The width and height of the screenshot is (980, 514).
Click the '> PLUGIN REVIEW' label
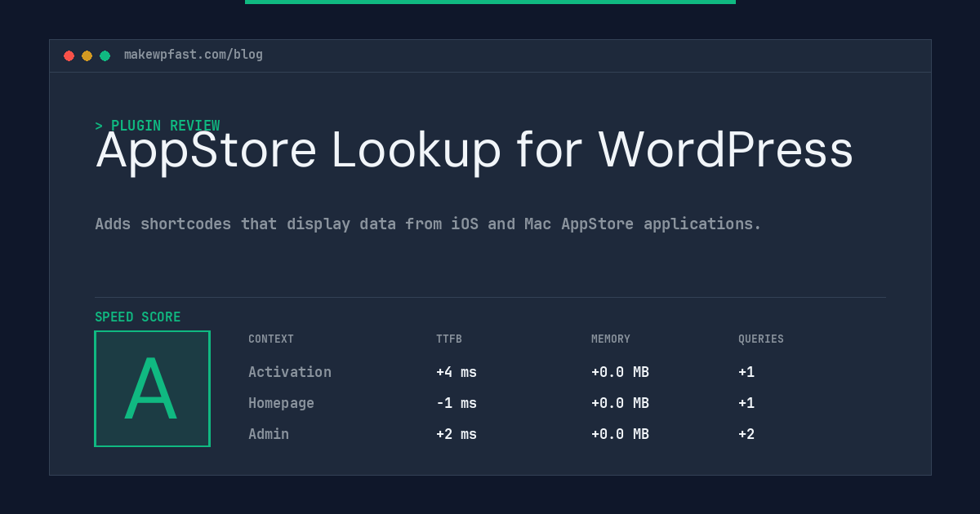coord(158,126)
